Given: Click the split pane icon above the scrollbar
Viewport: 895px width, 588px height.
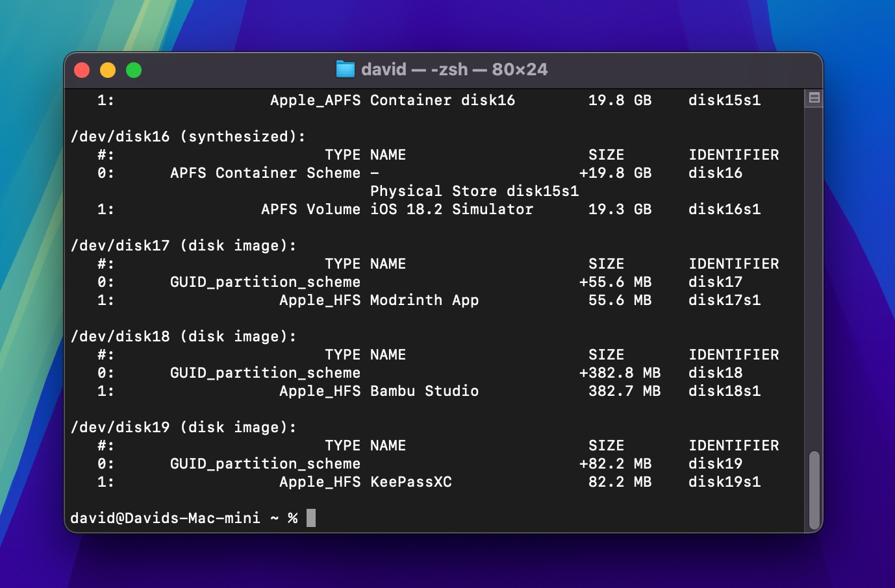Looking at the screenshot, I should click(814, 98).
